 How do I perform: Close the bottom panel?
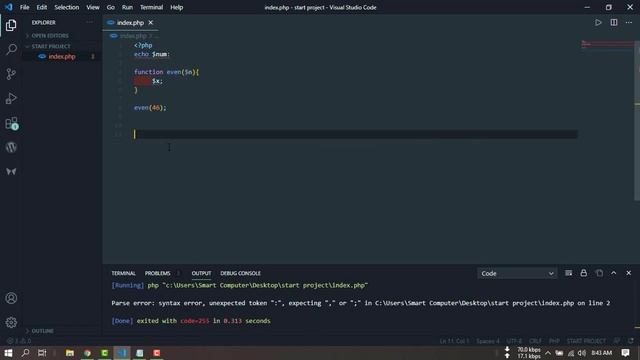[629, 273]
